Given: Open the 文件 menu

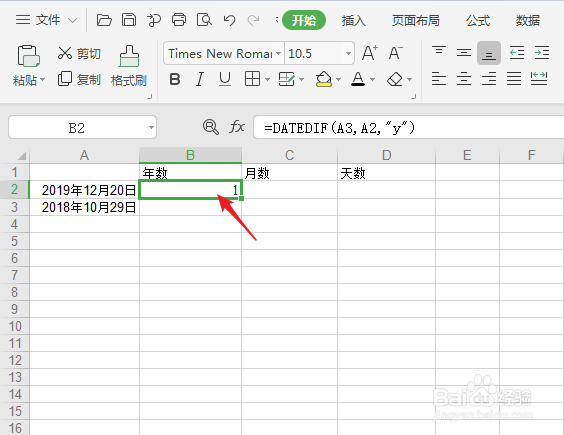Looking at the screenshot, I should tap(38, 20).
